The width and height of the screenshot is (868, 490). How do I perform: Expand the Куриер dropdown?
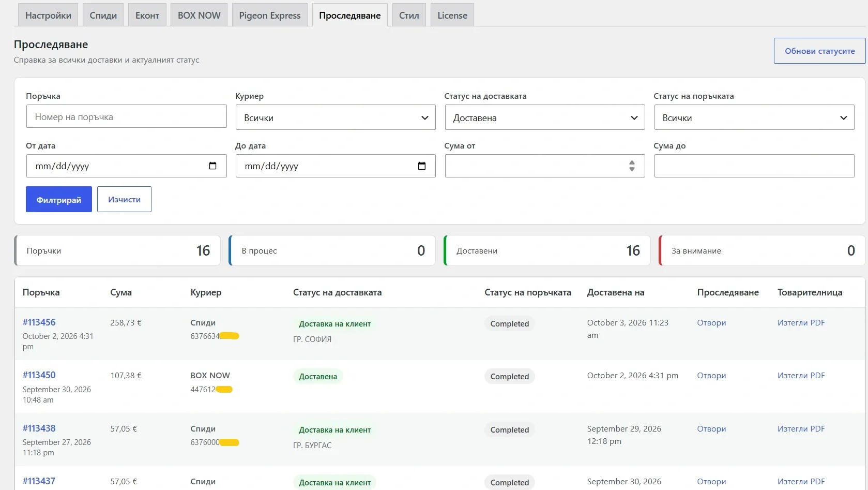point(336,117)
